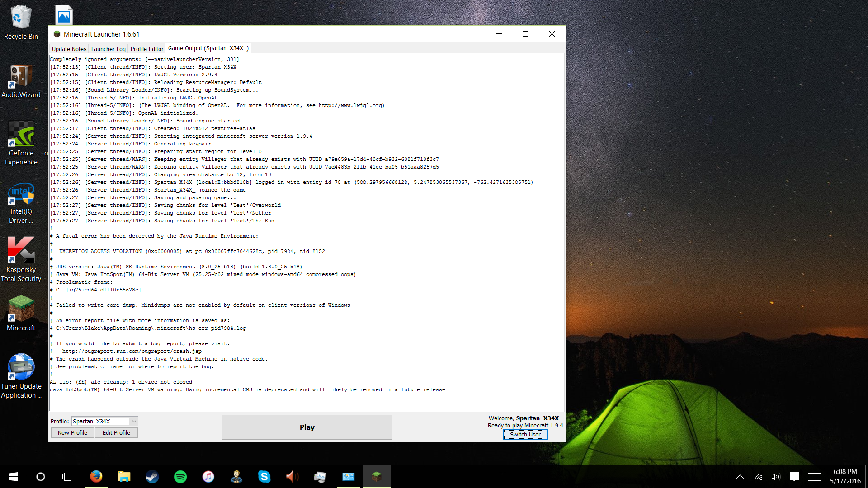Open File Explorer from the taskbar

pos(124,476)
